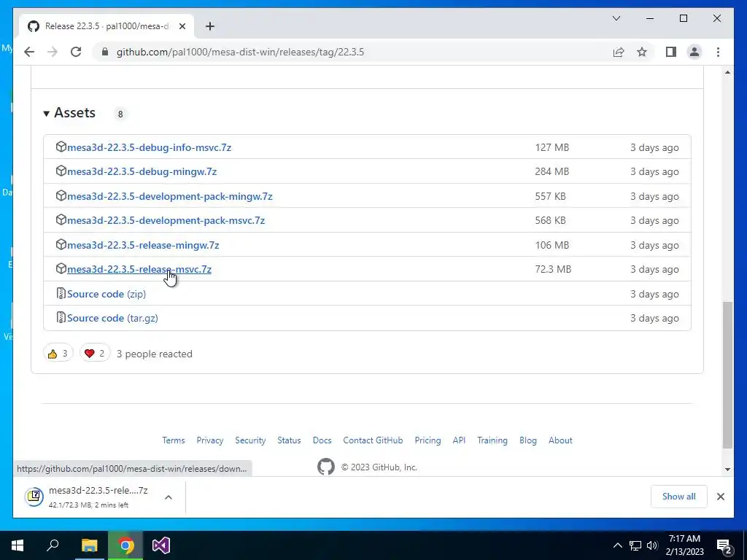Click Show all downloads button
Image resolution: width=747 pixels, height=560 pixels.
pyautogui.click(x=679, y=497)
